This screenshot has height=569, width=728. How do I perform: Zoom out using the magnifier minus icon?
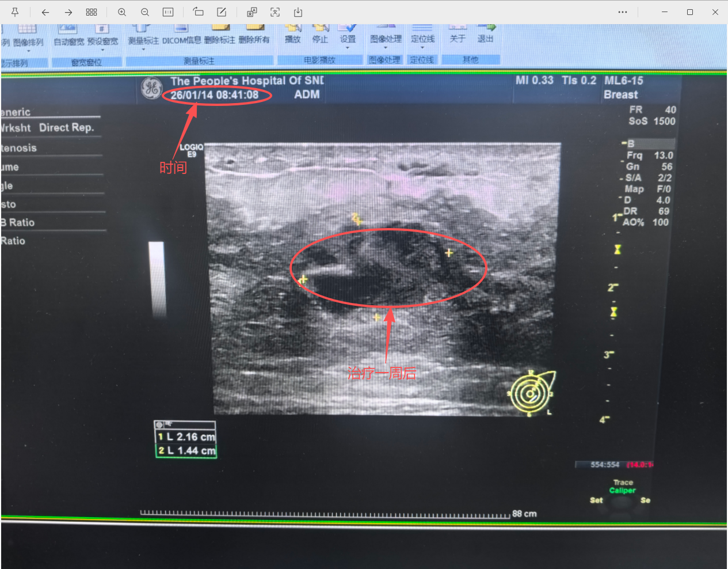point(145,12)
